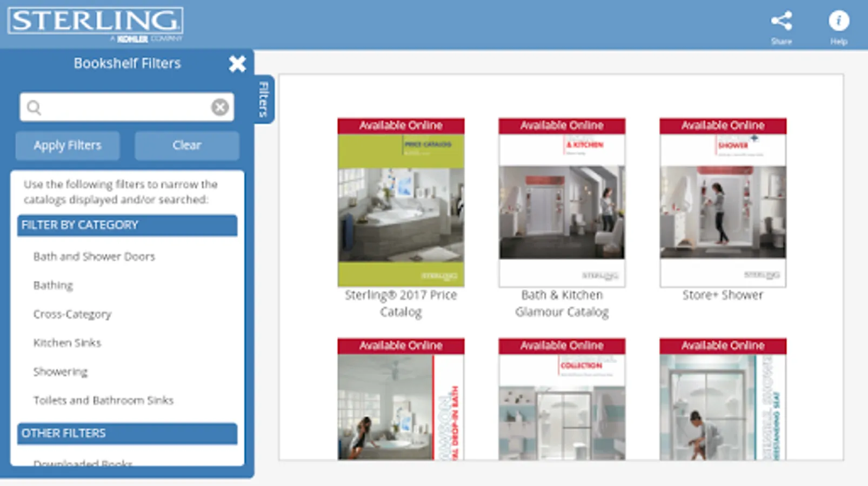
Task: Click the Share icon
Action: click(782, 21)
